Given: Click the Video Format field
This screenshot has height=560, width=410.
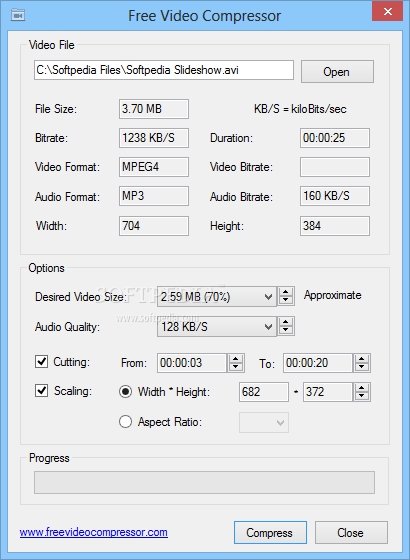Looking at the screenshot, I should pyautogui.click(x=154, y=167).
